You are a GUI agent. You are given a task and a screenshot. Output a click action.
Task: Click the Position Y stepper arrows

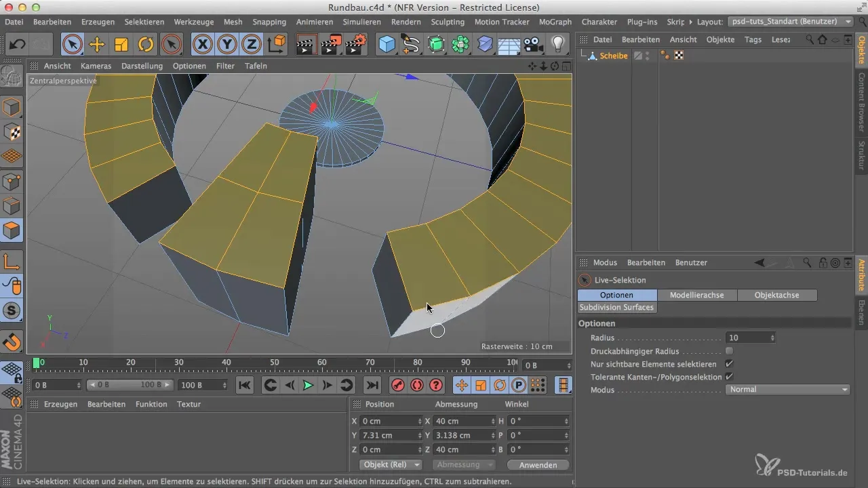pos(418,435)
